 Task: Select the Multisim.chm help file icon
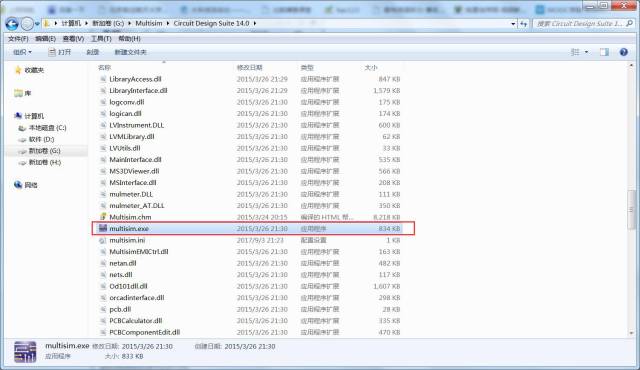(103, 217)
